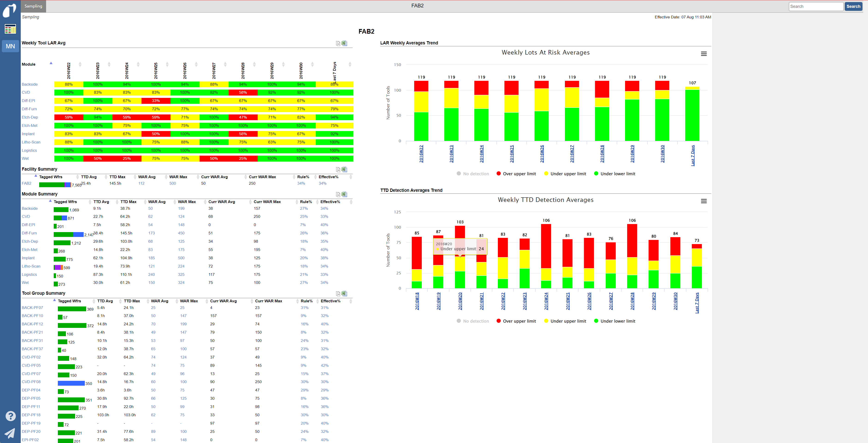This screenshot has width=868, height=443.
Task: Click red 58% CVD cell for 2016W28
Action: (243, 93)
